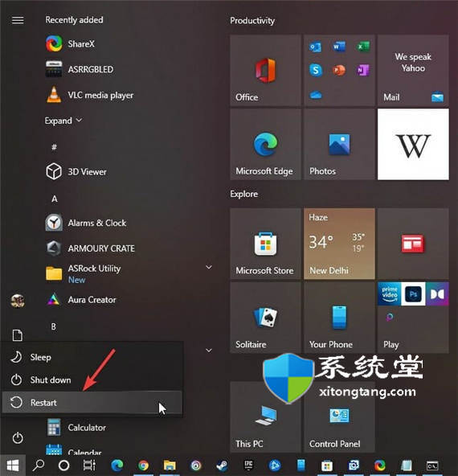This screenshot has height=476, width=458.
Task: Click the Explore group title
Action: click(x=243, y=194)
